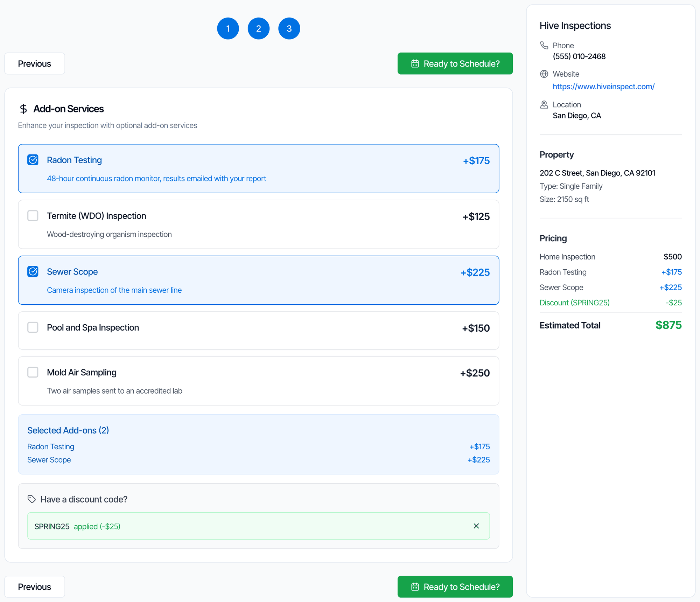700x602 pixels.
Task: Click the globe Website icon
Action: coord(544,74)
